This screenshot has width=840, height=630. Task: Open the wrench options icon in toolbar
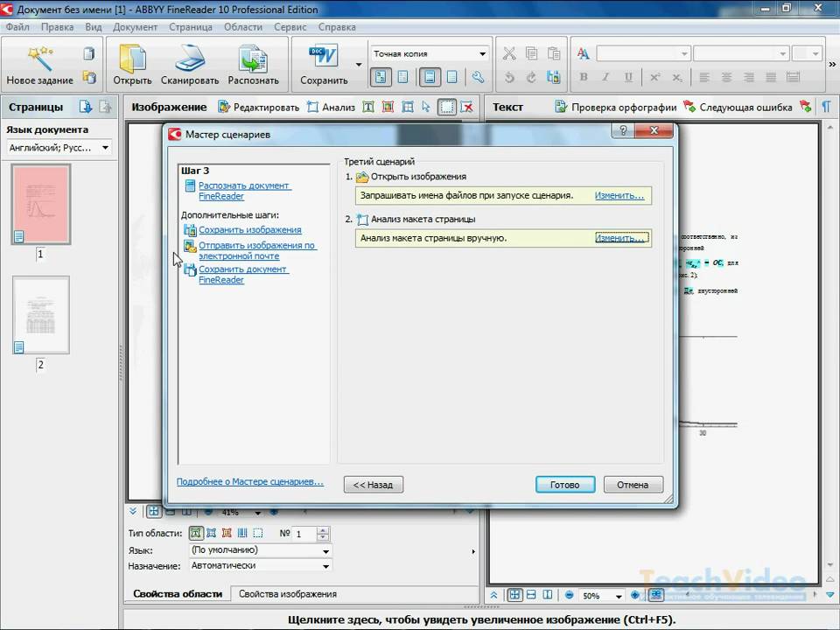(x=478, y=77)
